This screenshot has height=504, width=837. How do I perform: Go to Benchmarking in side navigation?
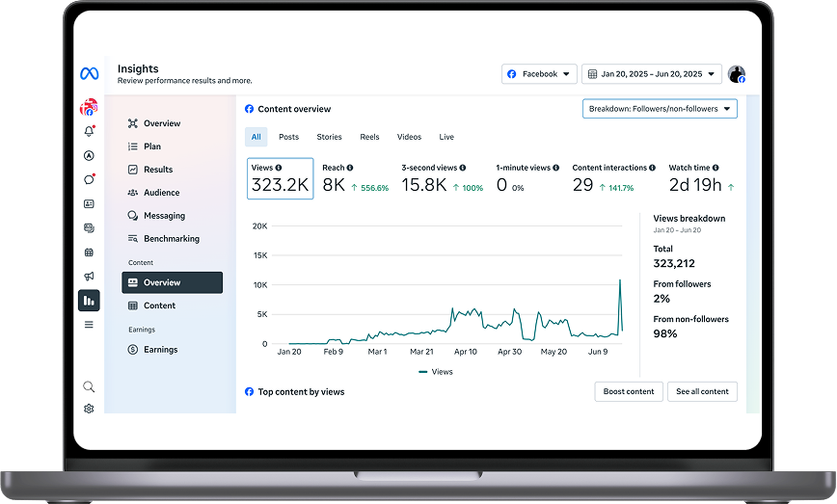point(171,239)
